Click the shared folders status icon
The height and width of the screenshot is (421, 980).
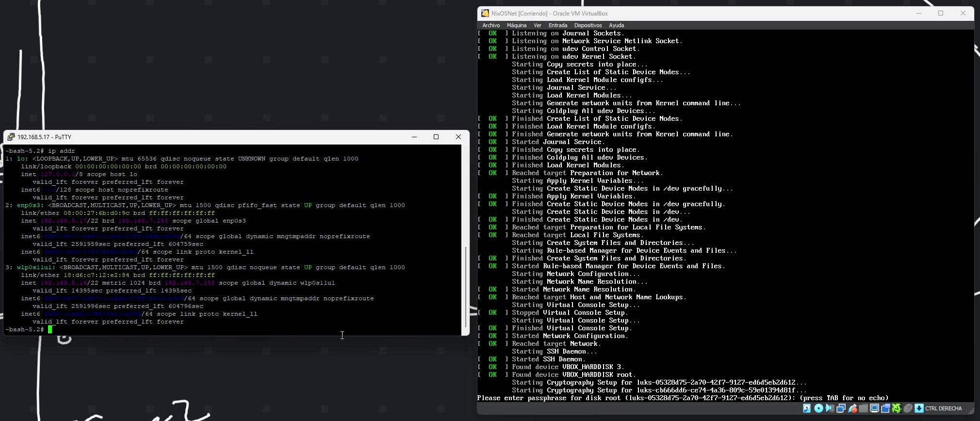[864, 408]
